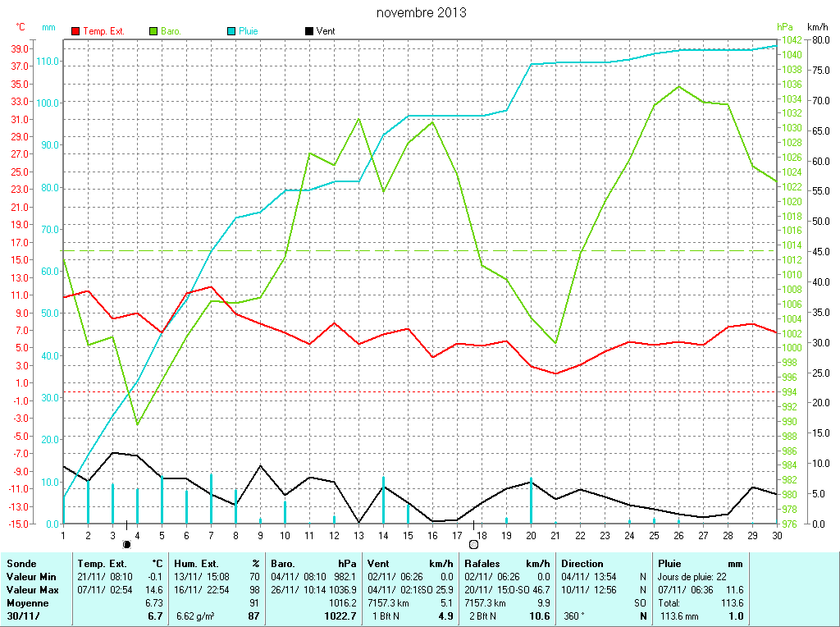Click day 15 on the x-axis
This screenshot has width=840, height=627.
click(x=408, y=536)
